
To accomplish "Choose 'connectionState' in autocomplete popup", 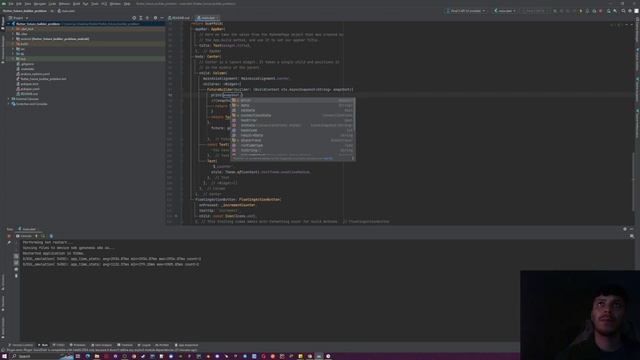I will (x=293, y=116).
